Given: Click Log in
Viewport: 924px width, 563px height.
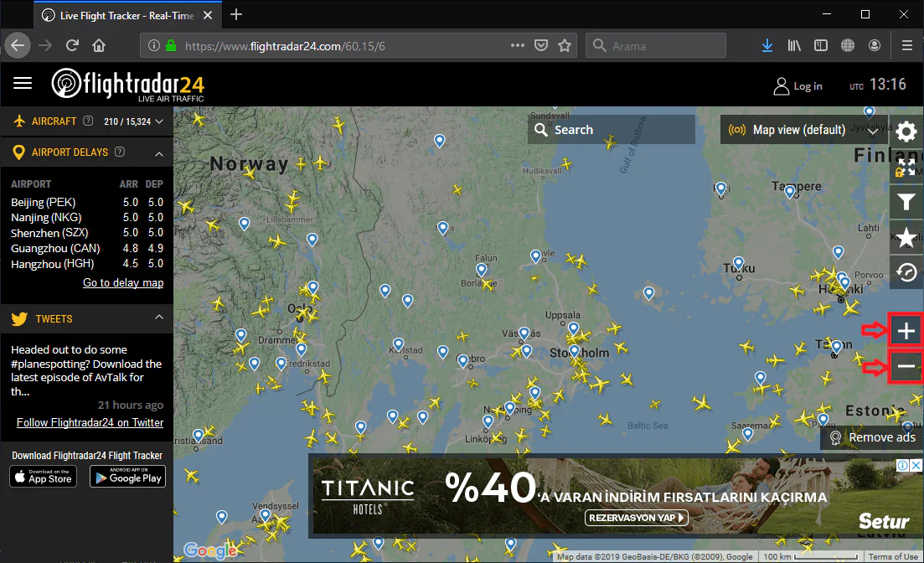Looking at the screenshot, I should [798, 86].
